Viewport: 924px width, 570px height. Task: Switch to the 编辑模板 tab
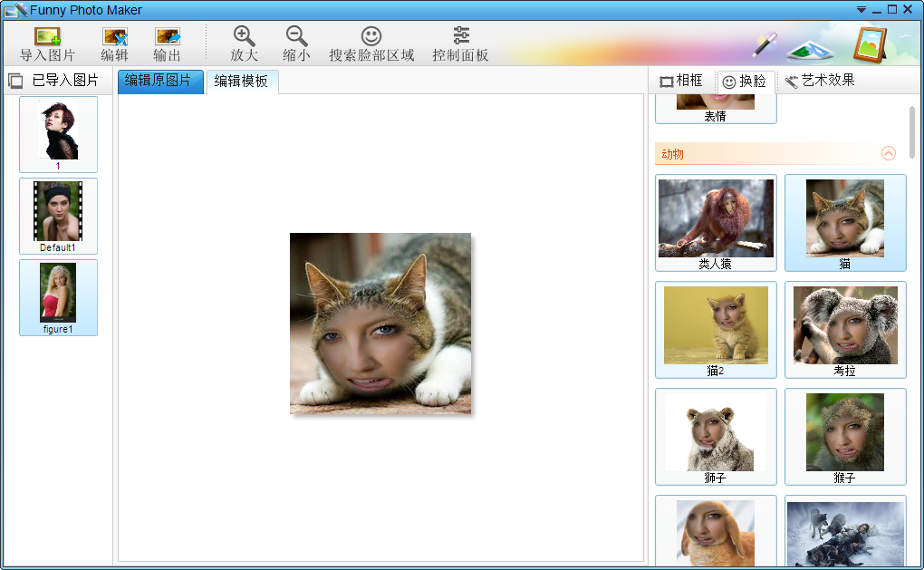pyautogui.click(x=241, y=82)
